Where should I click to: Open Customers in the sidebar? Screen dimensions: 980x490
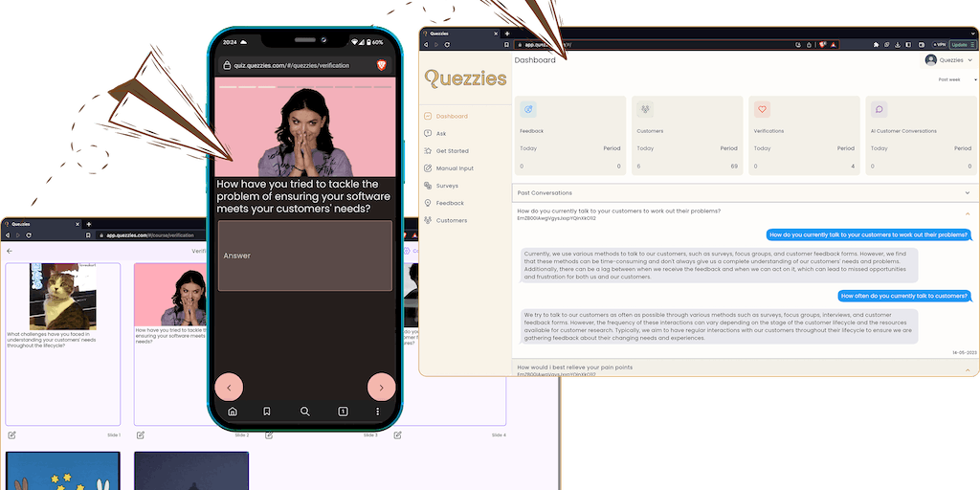(x=446, y=221)
